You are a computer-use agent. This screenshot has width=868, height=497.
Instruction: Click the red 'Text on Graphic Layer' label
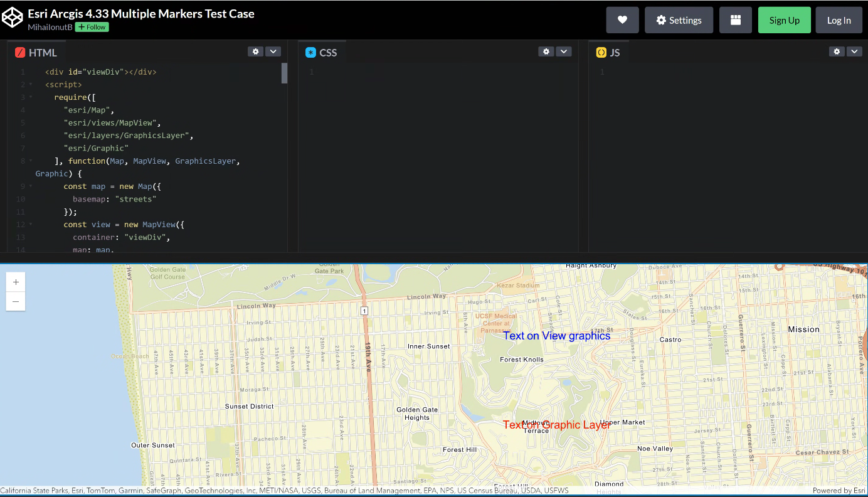coord(556,425)
